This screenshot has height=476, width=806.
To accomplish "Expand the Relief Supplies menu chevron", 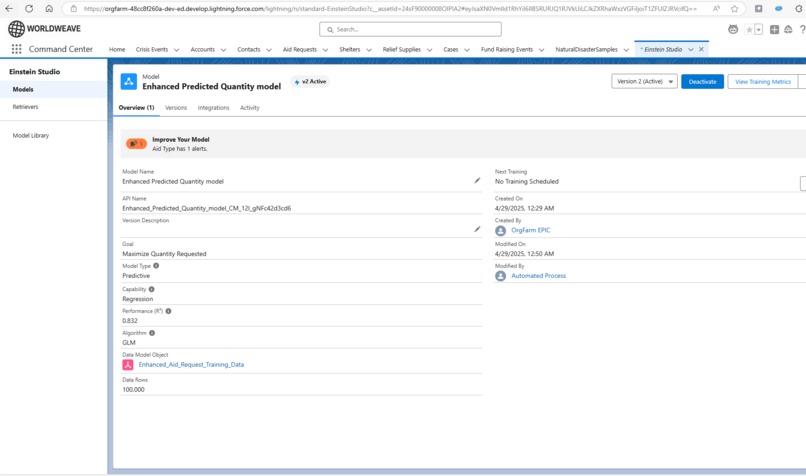I will [x=429, y=50].
